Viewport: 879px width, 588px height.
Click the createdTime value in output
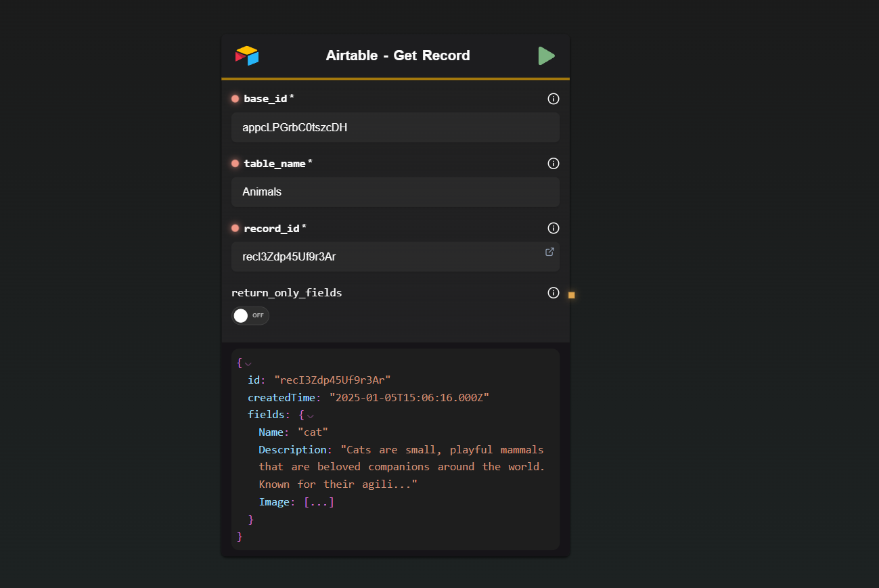tap(409, 397)
